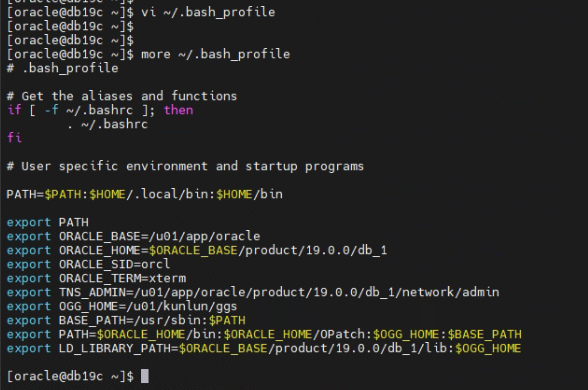Click the '. ~/.bashrc' source line
The width and height of the screenshot is (588, 390).
pos(108,124)
